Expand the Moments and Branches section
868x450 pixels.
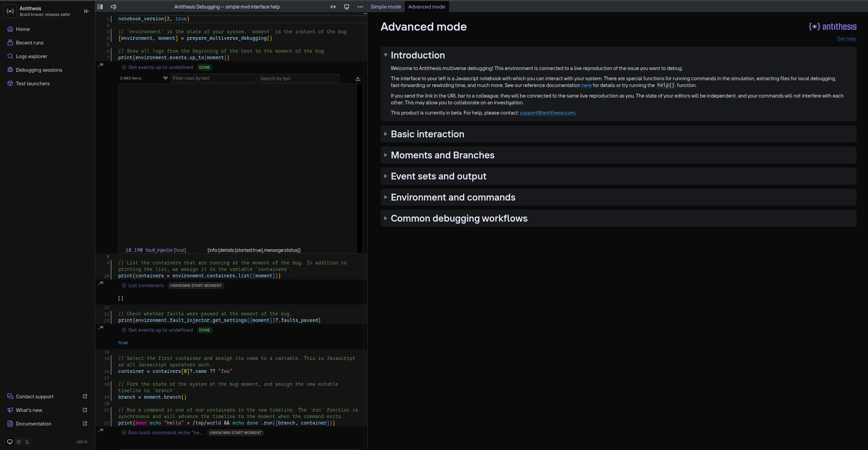(x=442, y=155)
